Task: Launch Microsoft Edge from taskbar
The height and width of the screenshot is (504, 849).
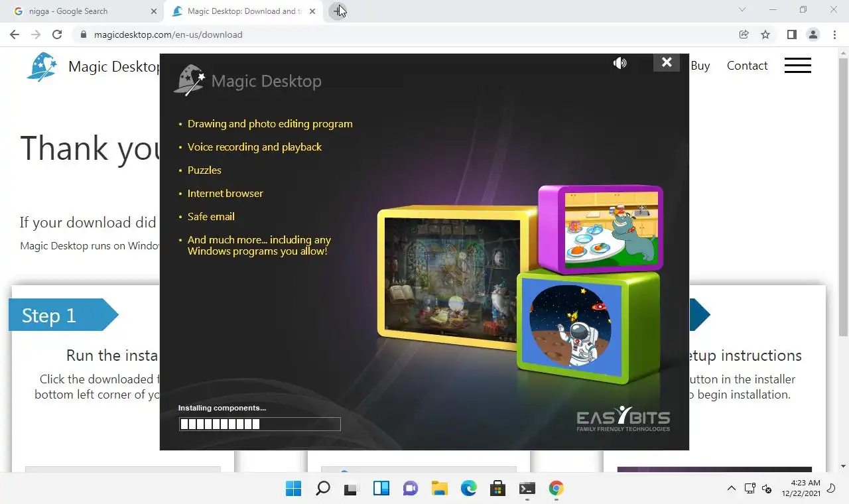Action: click(468, 489)
